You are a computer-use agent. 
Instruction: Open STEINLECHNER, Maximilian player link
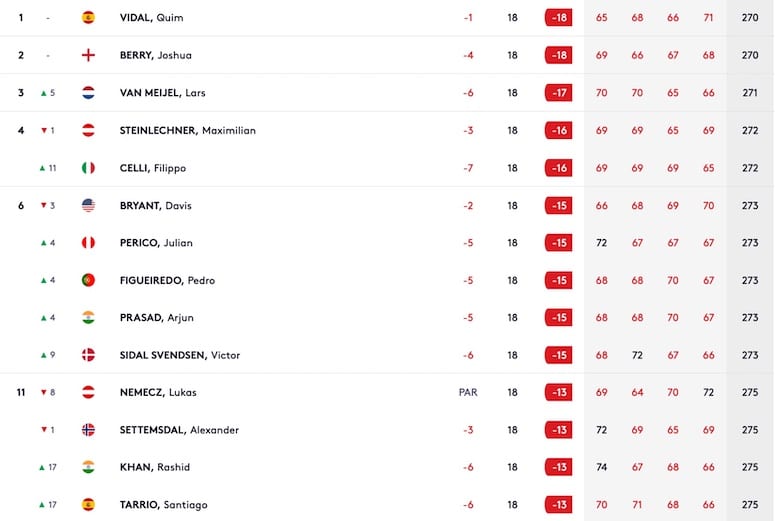pos(188,130)
